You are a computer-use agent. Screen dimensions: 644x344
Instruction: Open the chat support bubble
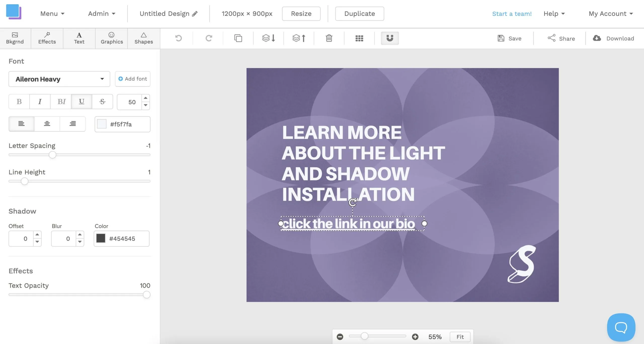[621, 327]
